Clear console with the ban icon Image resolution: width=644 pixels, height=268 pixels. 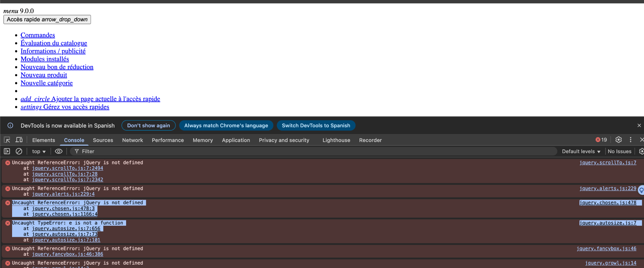tap(19, 151)
